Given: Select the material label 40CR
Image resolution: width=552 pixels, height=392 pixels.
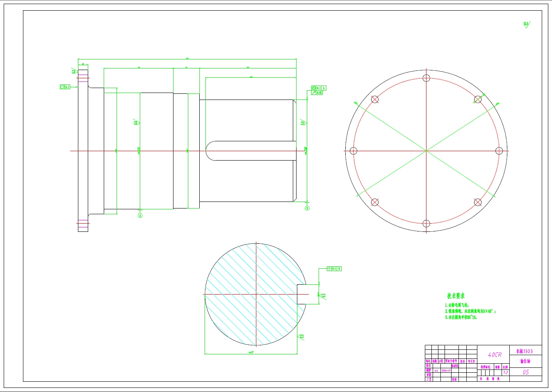Looking at the screenshot, I should 494,354.
